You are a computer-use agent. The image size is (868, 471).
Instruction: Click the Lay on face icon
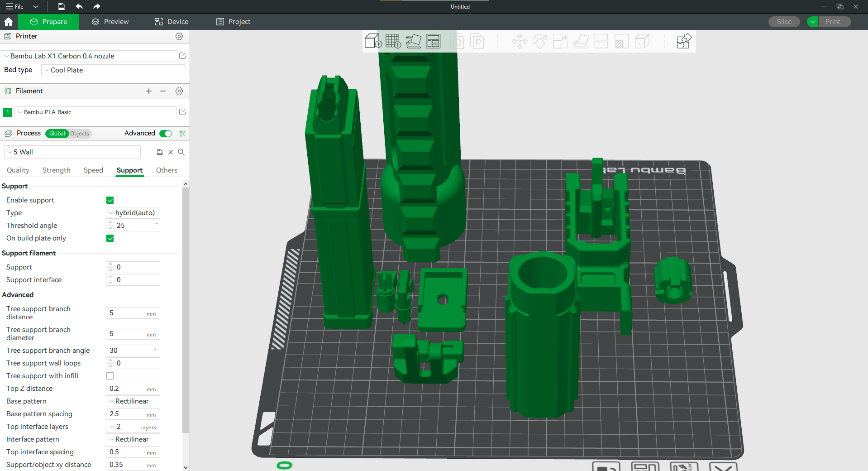coord(581,41)
